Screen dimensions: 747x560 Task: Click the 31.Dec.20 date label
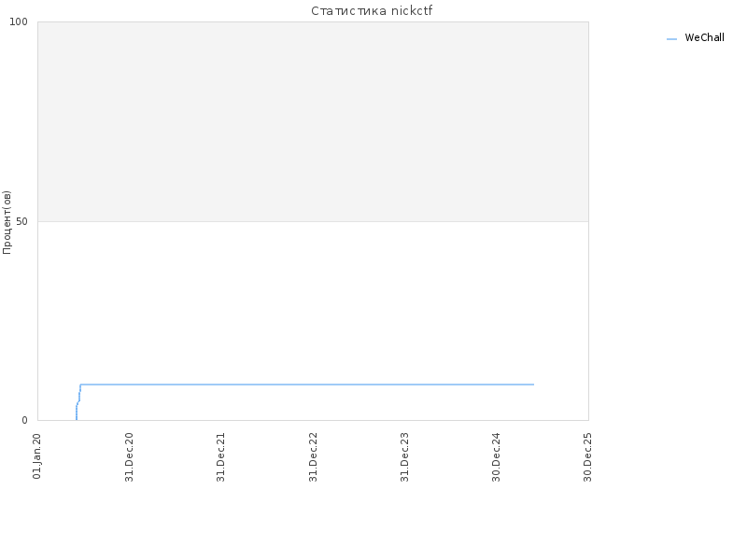tap(129, 457)
